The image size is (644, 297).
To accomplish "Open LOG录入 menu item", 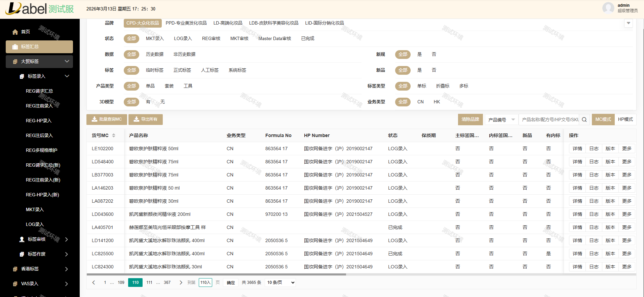I will 35,224.
